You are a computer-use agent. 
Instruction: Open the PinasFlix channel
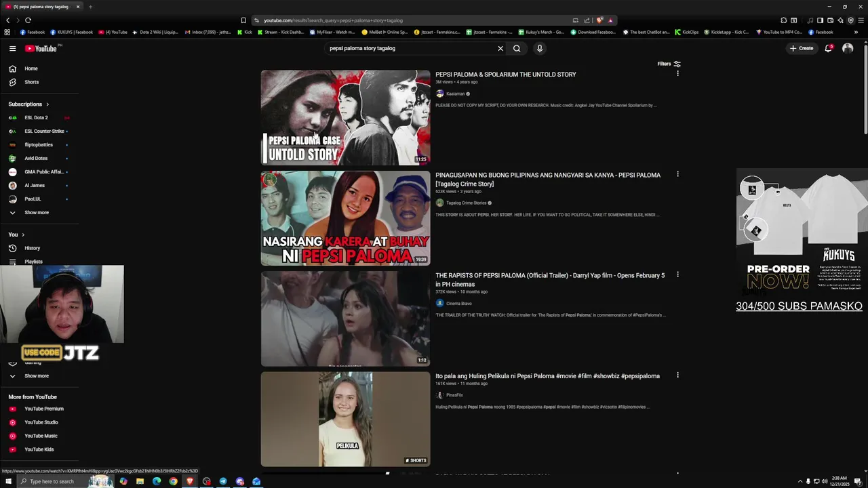454,395
